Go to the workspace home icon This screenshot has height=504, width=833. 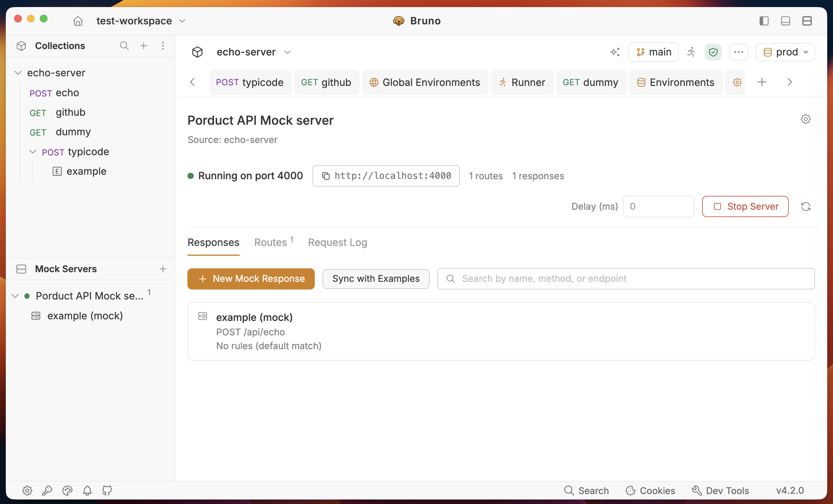78,21
